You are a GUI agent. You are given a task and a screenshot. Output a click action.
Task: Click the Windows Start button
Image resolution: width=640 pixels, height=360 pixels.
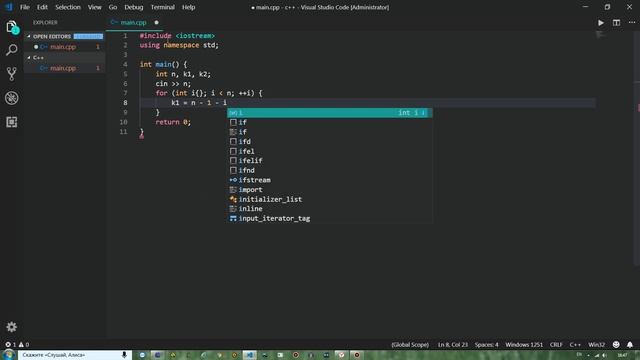point(8,355)
